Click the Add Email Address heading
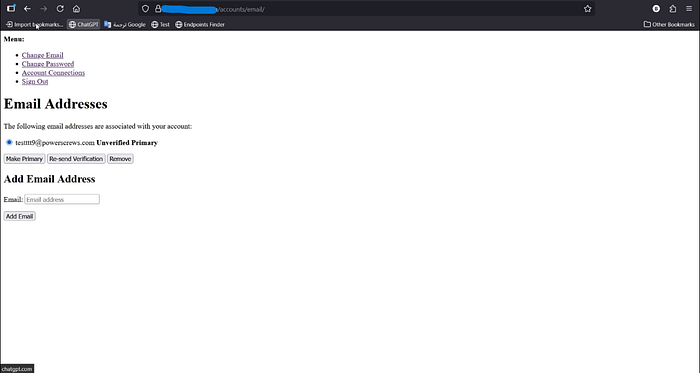 tap(49, 179)
